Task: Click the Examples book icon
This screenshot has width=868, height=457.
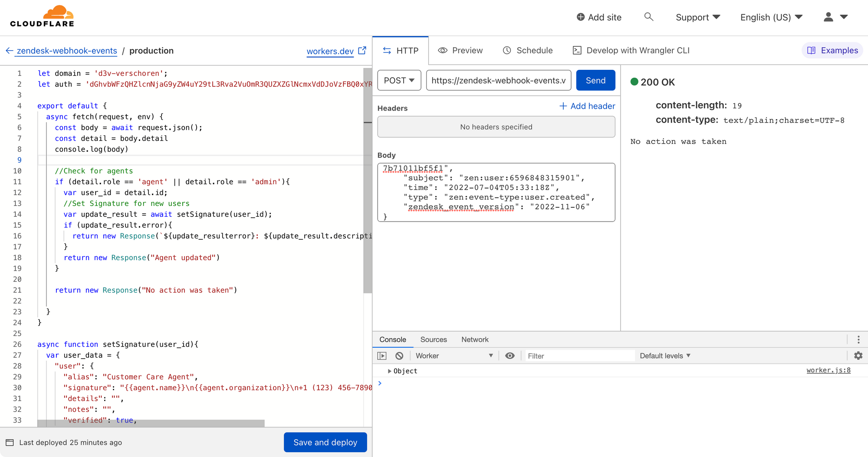Action: (x=811, y=50)
